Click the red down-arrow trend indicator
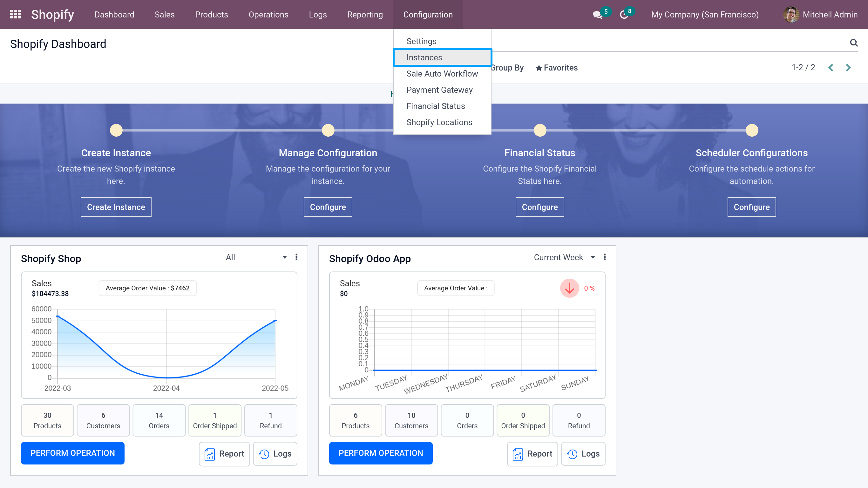This screenshot has width=868, height=488. [569, 288]
